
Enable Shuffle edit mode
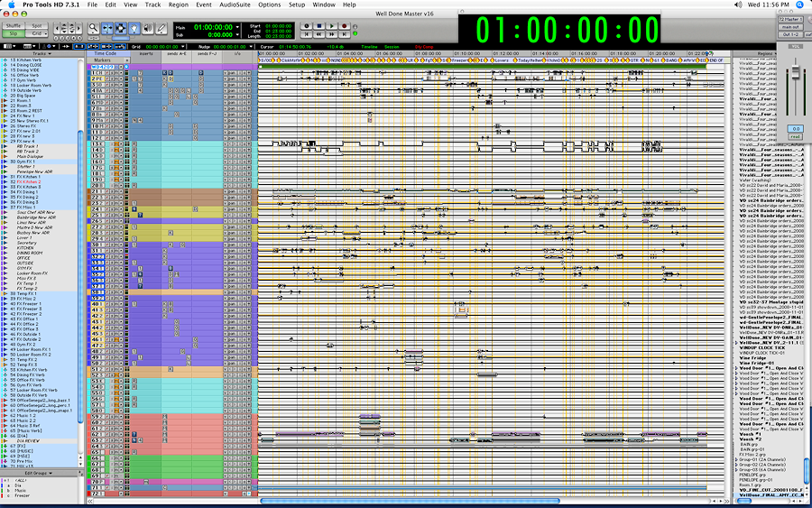[x=14, y=26]
